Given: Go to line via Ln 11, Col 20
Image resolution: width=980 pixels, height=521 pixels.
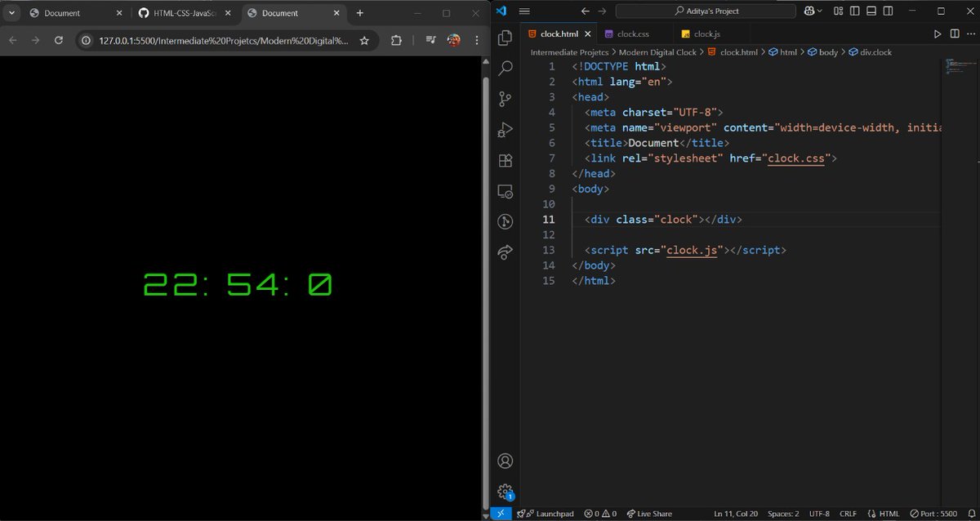Looking at the screenshot, I should 736,514.
